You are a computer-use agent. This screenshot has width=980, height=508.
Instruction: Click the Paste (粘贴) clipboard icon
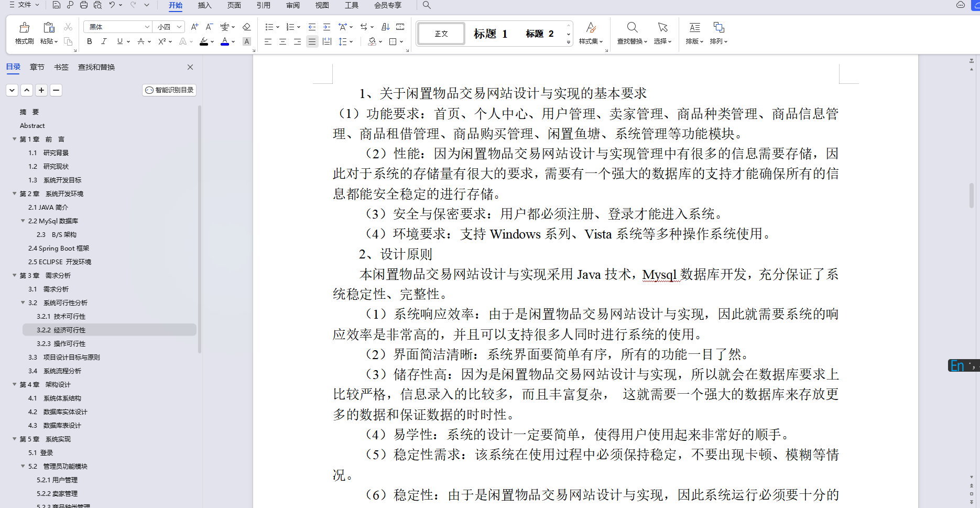[49, 28]
